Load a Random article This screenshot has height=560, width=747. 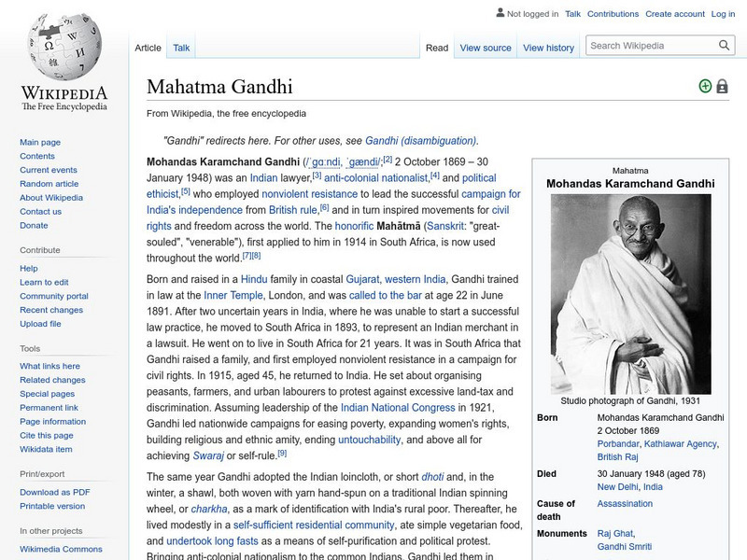coord(49,184)
